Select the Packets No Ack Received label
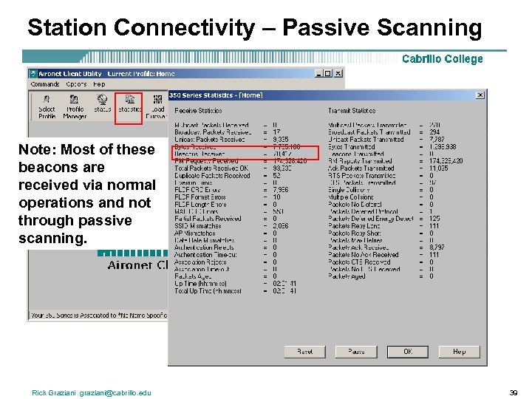The height and width of the screenshot is (399, 532). click(364, 255)
